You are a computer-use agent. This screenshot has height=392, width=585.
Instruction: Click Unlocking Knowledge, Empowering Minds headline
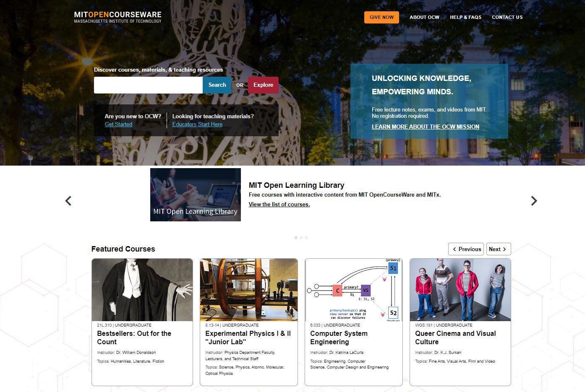point(421,85)
